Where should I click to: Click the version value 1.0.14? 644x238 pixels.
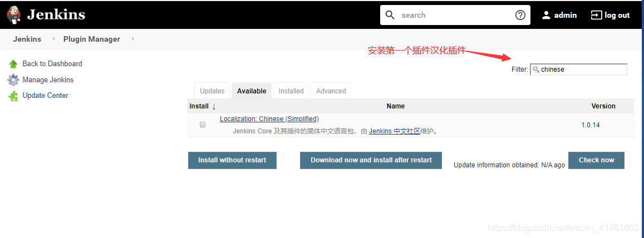click(590, 125)
